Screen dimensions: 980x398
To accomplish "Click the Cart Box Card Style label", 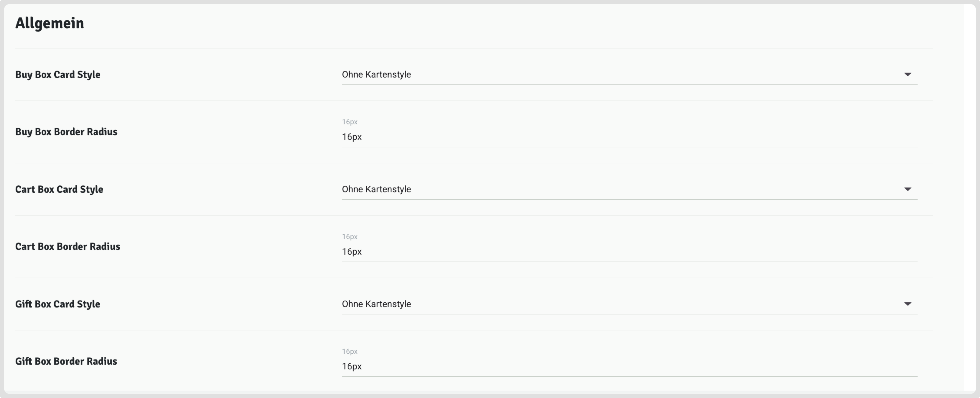I will pos(59,189).
